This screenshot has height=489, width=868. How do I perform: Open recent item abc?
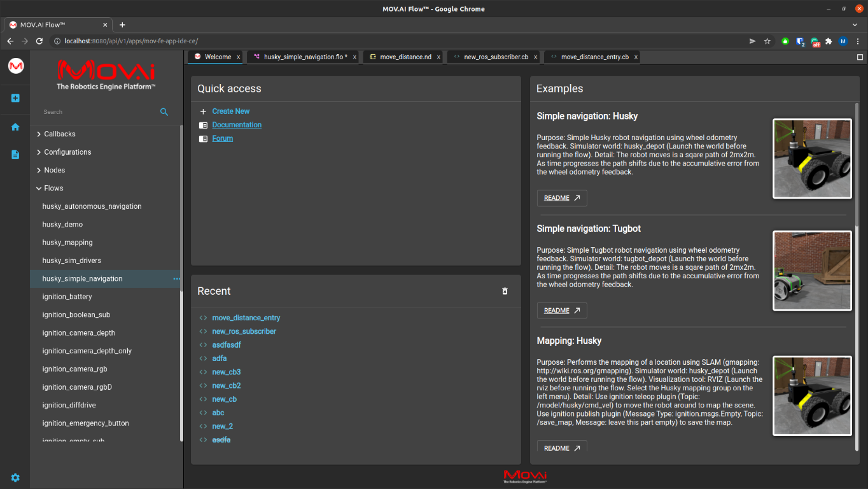tap(218, 413)
